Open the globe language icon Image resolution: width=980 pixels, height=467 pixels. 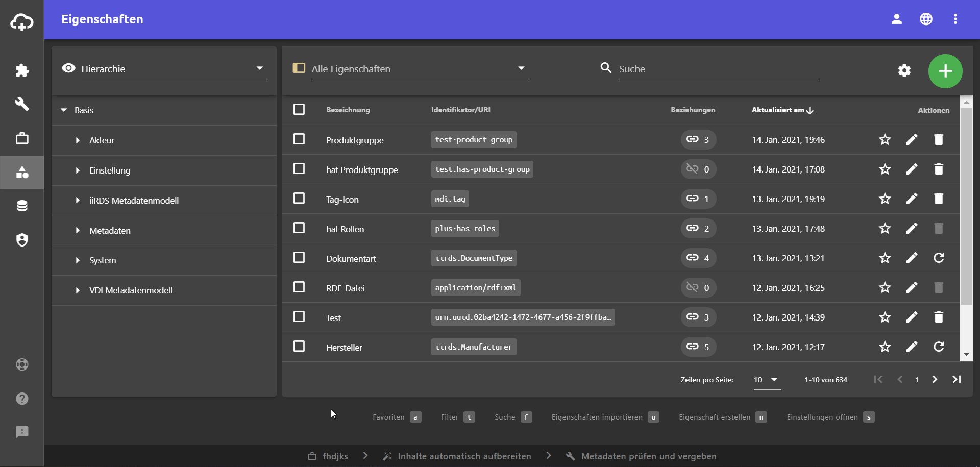point(926,19)
